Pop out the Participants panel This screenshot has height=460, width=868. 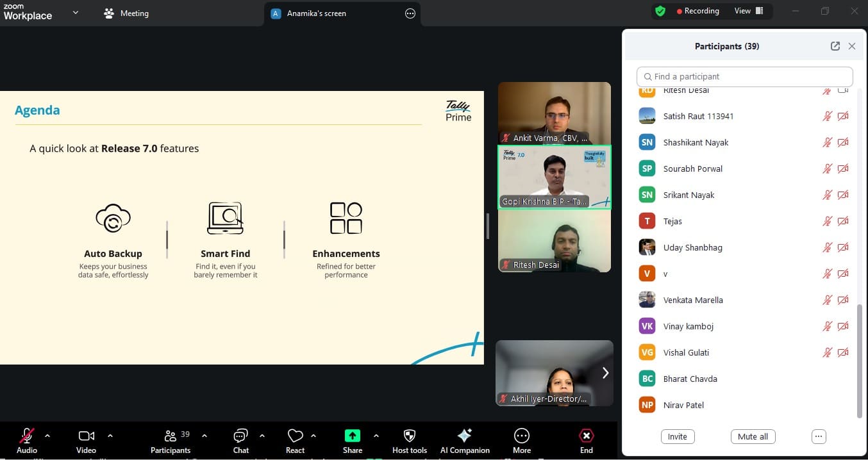coord(835,46)
